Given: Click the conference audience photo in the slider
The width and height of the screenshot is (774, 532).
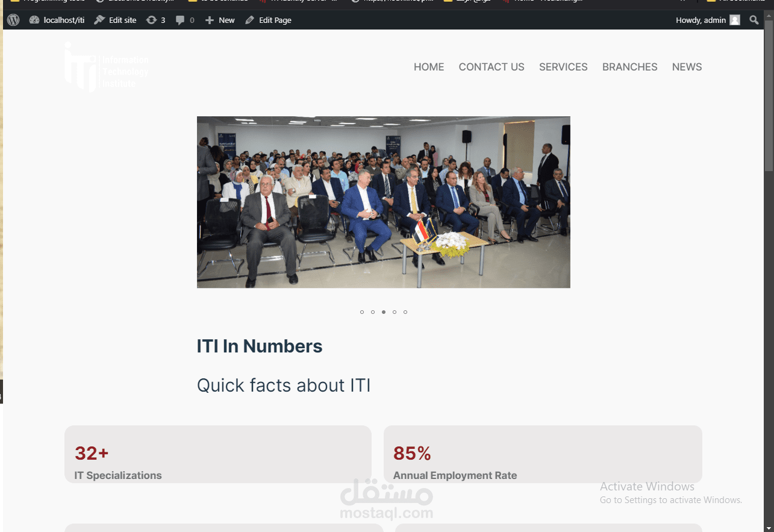Looking at the screenshot, I should (x=383, y=202).
